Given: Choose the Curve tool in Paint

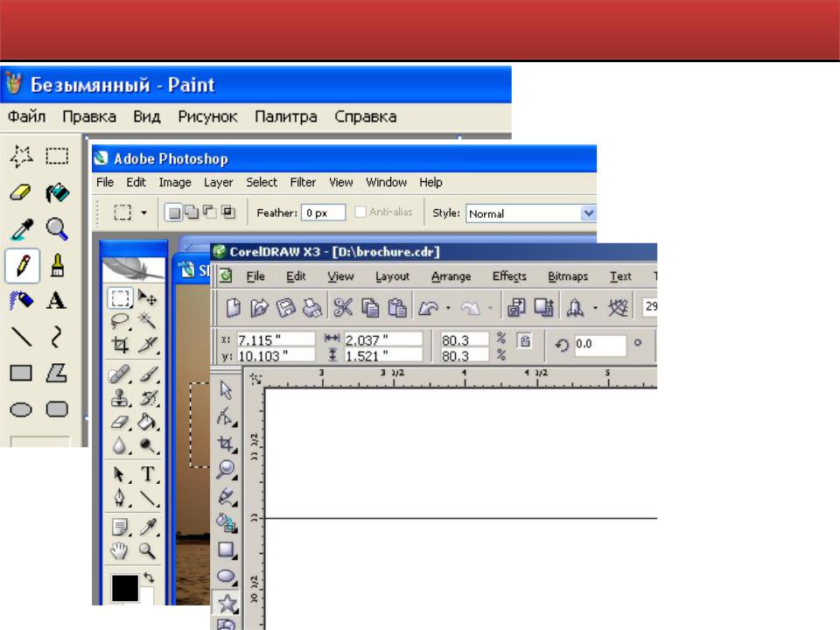Looking at the screenshot, I should (x=57, y=337).
